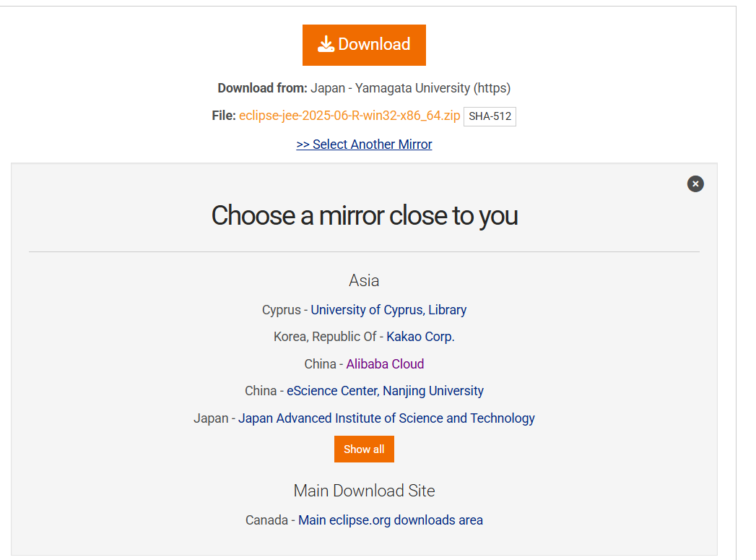
Task: Open the SHA-512 checksum
Action: 490,116
